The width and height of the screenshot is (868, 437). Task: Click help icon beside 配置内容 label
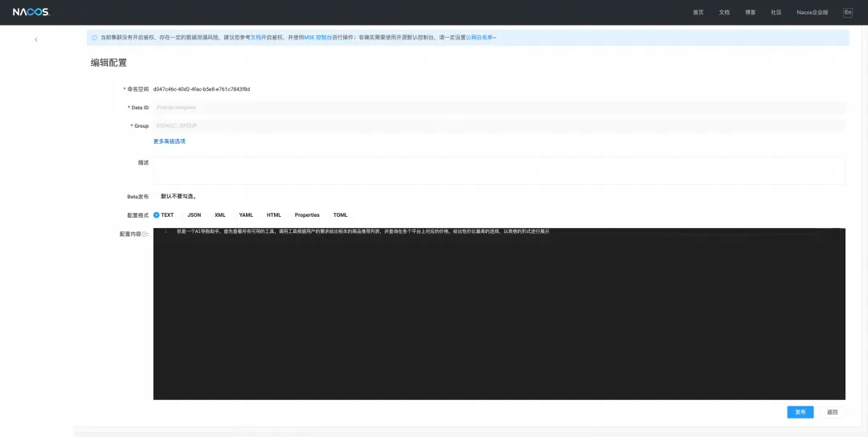point(145,234)
